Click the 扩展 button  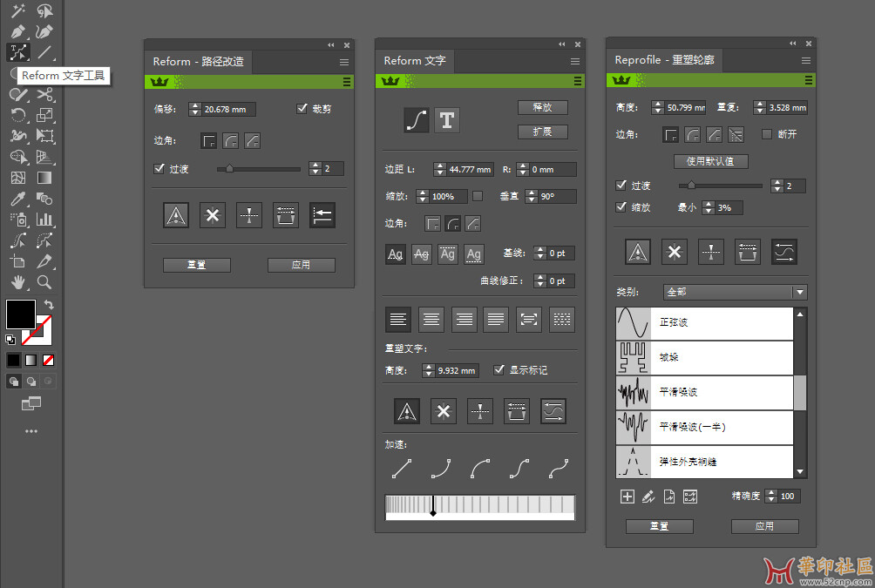(x=542, y=132)
